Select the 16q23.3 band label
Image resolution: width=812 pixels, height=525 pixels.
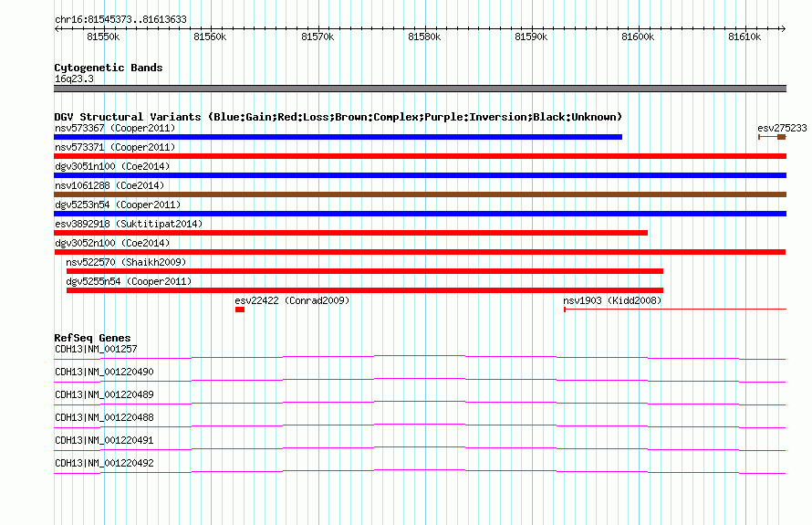pos(74,79)
